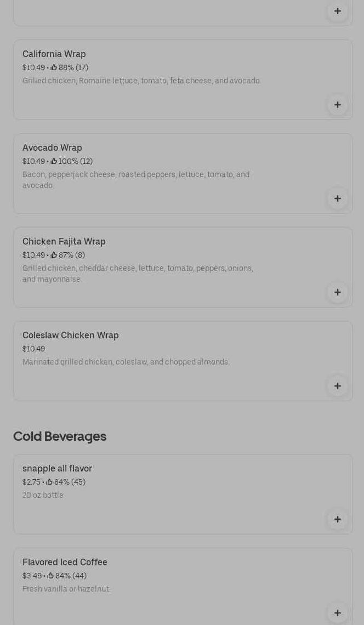Click Avocado Wrap 100% thumbs-up rating
Image resolution: width=364 pixels, height=625 pixels.
click(71, 161)
